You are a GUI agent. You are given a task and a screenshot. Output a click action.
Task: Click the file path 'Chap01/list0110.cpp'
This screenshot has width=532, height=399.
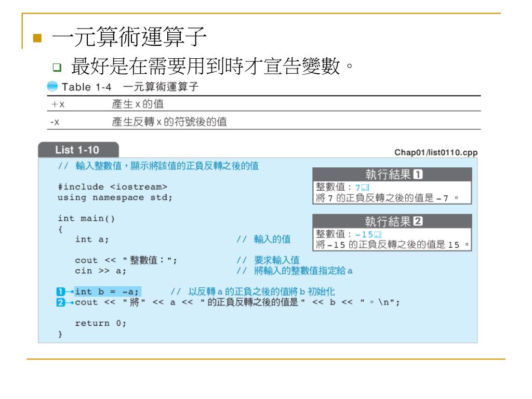436,152
